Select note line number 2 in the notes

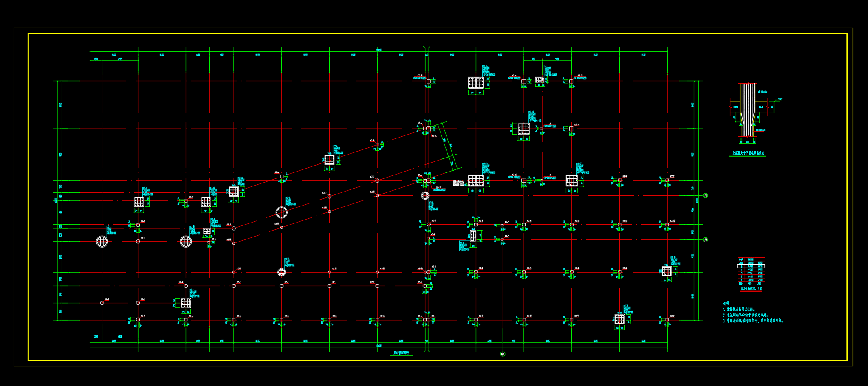746,315
